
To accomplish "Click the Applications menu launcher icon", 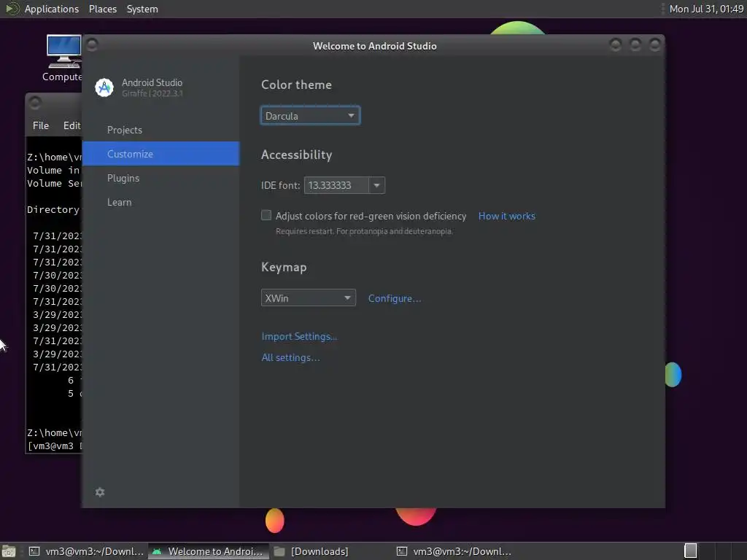I will click(x=12, y=9).
